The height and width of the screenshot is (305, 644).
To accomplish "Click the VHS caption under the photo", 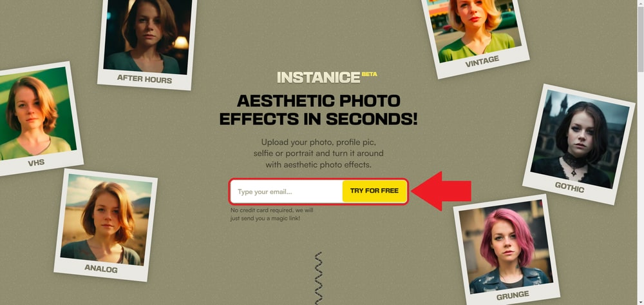I will [x=36, y=163].
